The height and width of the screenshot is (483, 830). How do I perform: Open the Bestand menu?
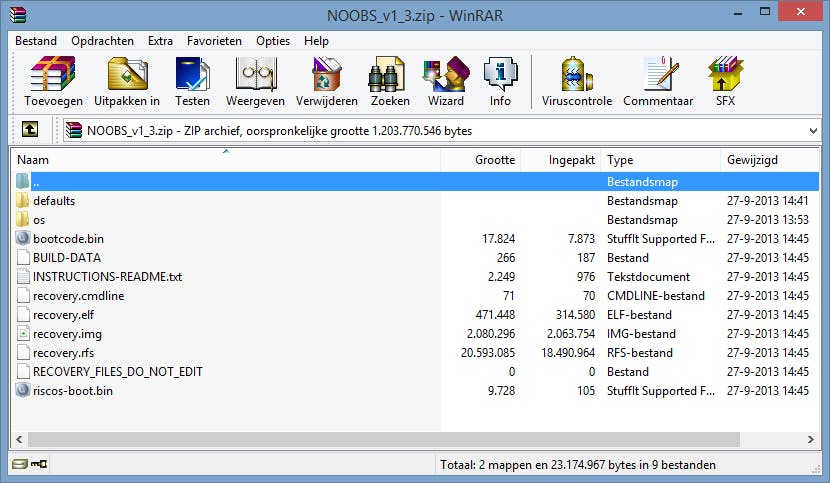tap(35, 41)
